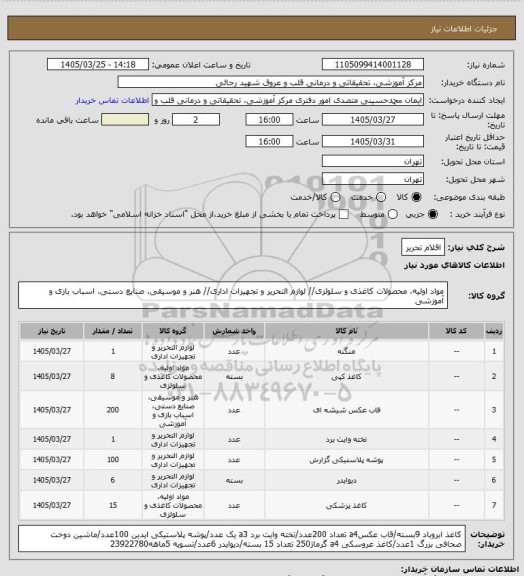Viewport: 524px width, 576px height.
Task: Click the price validity date 1405/03/31 field
Action: (x=373, y=141)
